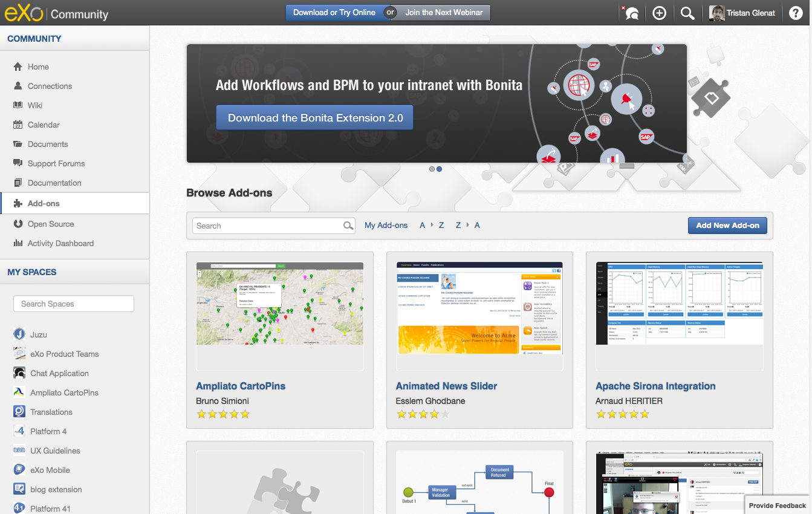Click the blog extension space icon
The height and width of the screenshot is (514, 812).
19,489
